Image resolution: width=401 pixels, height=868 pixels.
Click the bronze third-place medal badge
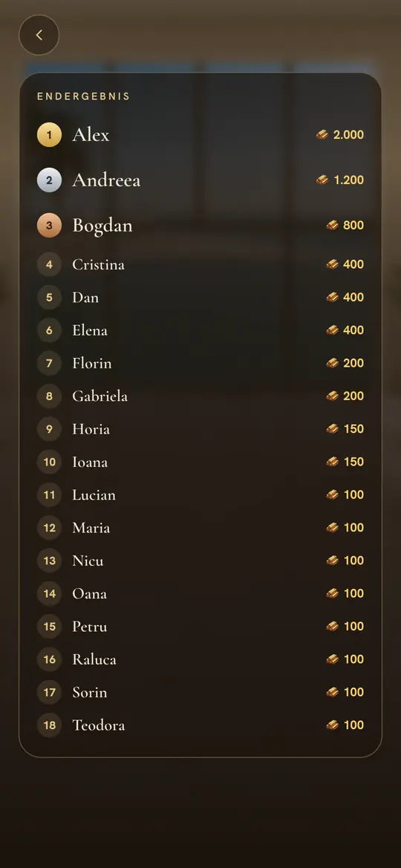[x=49, y=225]
